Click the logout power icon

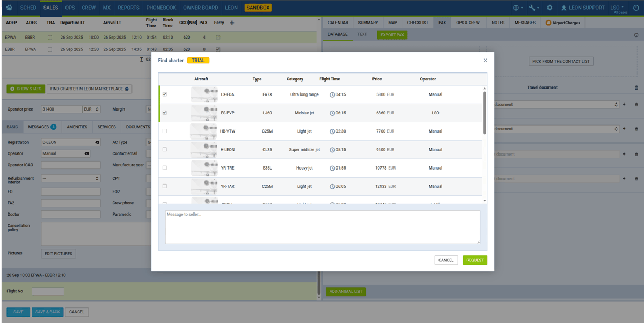pyautogui.click(x=636, y=8)
